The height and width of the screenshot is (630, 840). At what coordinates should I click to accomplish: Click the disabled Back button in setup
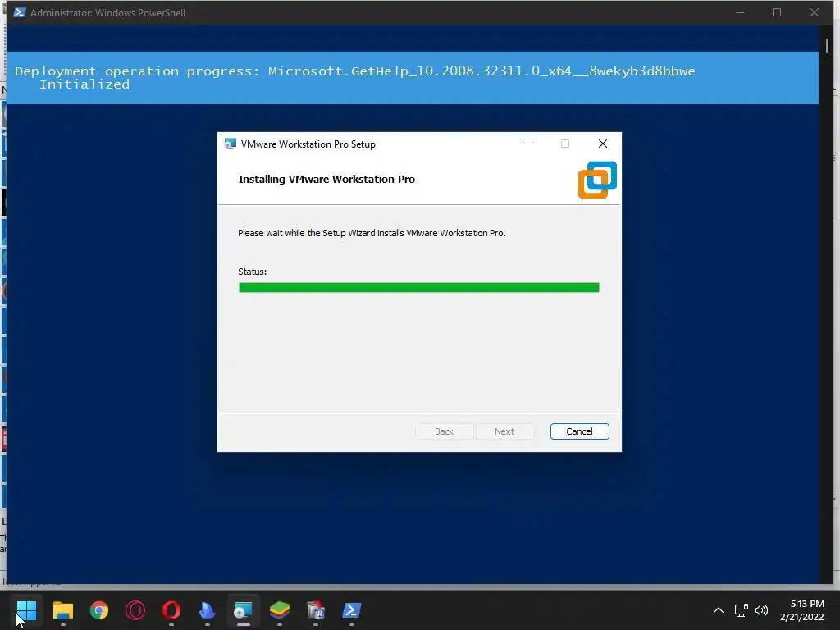pos(444,431)
